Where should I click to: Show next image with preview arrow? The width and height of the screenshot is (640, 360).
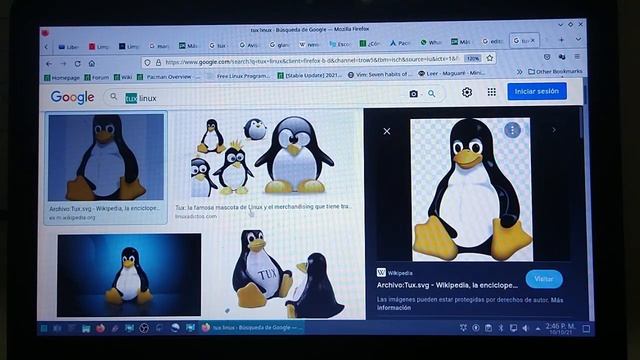pos(554,130)
